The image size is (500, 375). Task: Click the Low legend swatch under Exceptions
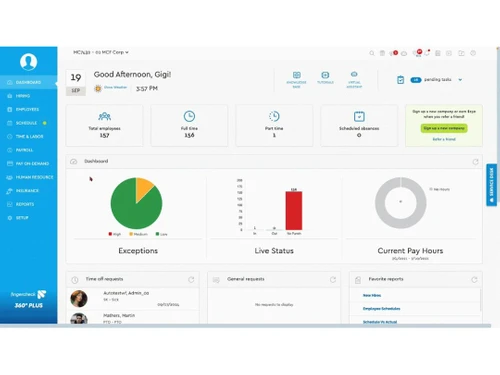157,234
